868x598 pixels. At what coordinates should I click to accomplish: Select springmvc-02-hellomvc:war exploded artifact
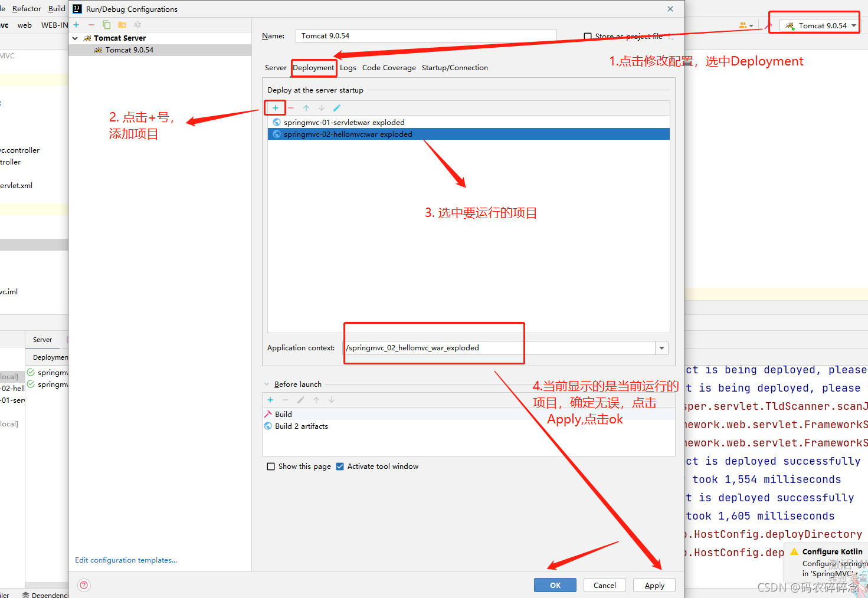click(469, 134)
